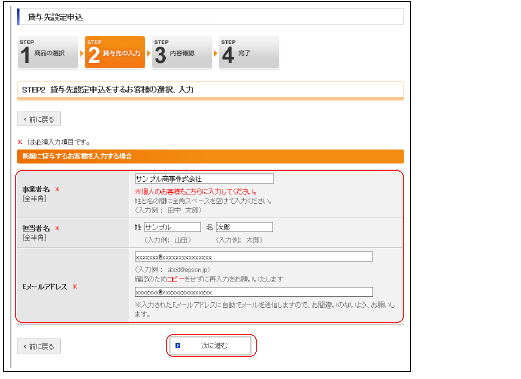
Task: Select the STEP 4 完了 step
Action: (x=249, y=52)
